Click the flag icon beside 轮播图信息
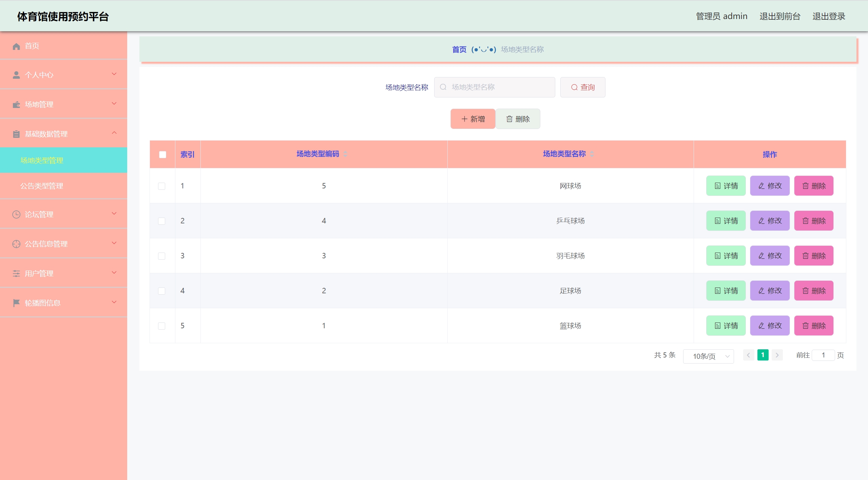 (x=16, y=303)
